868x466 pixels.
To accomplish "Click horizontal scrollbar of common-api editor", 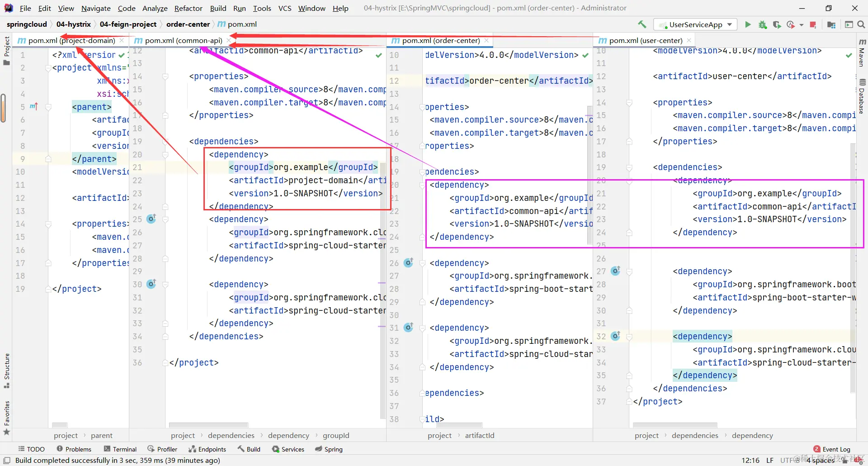I will [208, 425].
